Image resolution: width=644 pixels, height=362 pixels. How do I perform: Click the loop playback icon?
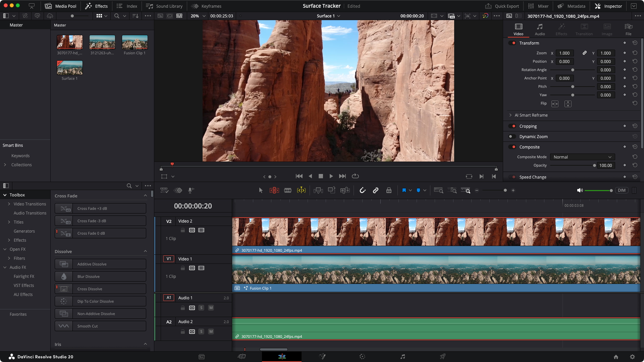(355, 176)
